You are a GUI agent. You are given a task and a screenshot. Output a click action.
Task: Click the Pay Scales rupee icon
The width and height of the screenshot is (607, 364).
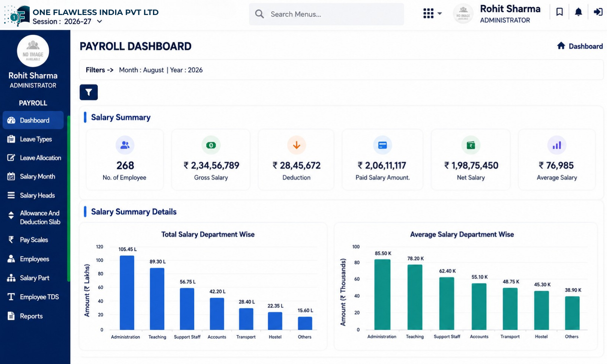11,240
